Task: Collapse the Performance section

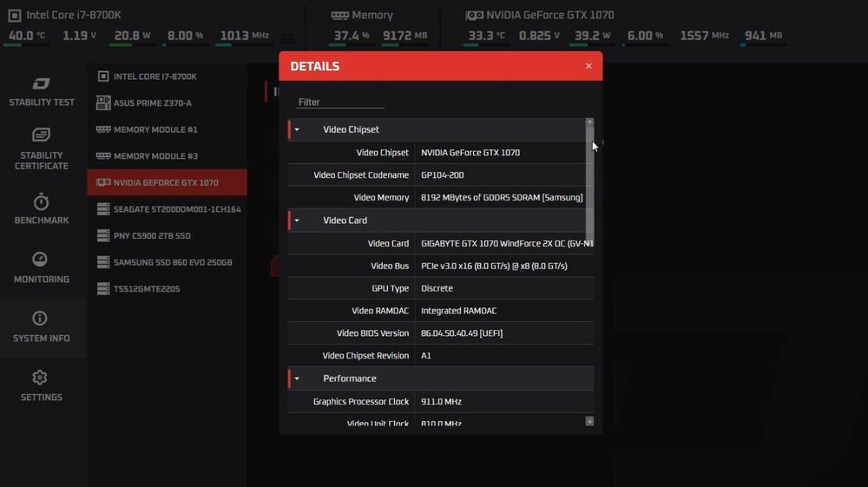Action: (x=297, y=378)
